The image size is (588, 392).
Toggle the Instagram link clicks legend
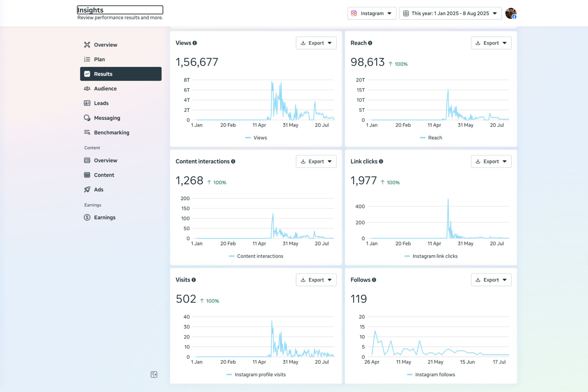tap(431, 256)
